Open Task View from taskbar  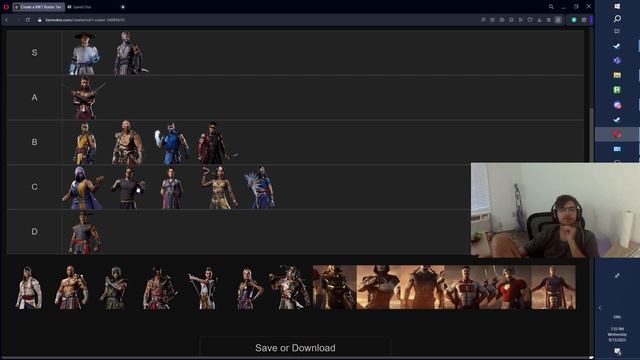617,31
